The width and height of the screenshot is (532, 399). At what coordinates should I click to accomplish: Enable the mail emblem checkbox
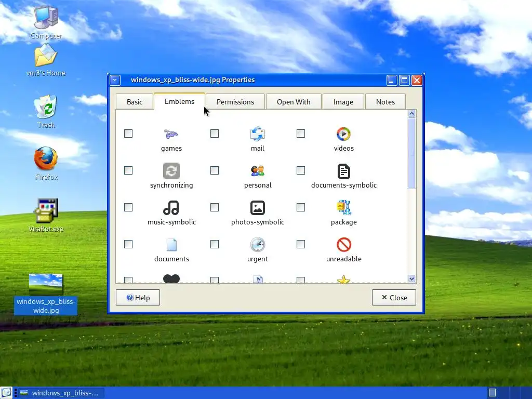pos(215,134)
